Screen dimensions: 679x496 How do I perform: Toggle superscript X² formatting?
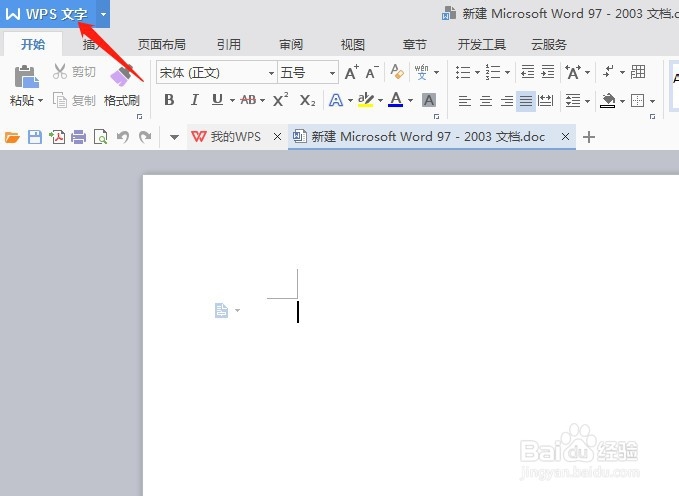click(x=281, y=100)
